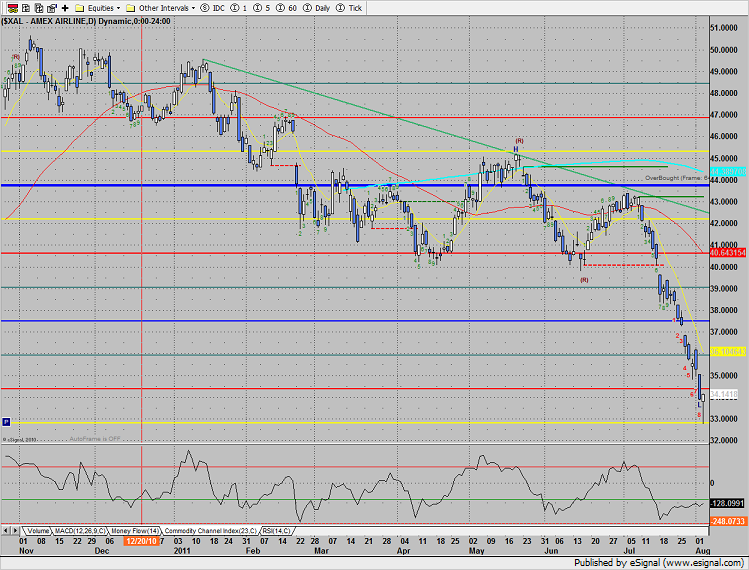The height and width of the screenshot is (570, 749).
Task: Click the cyan 44.3897 price label
Action: [728, 171]
